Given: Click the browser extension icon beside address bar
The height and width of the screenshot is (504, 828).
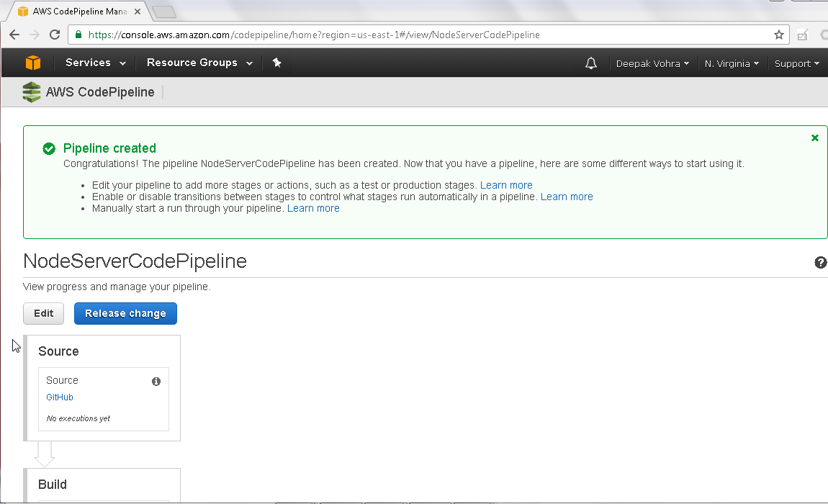Looking at the screenshot, I should click(803, 35).
